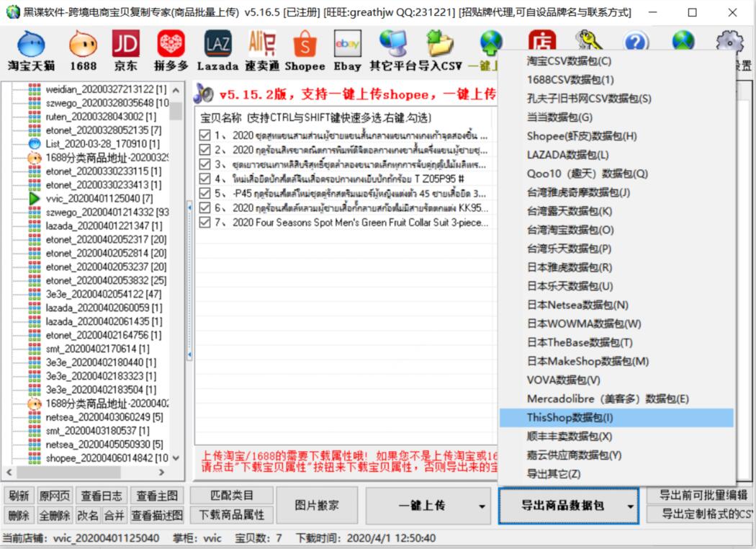Click the keys registration icon
Viewport: 756px width, 549px height.
click(589, 40)
